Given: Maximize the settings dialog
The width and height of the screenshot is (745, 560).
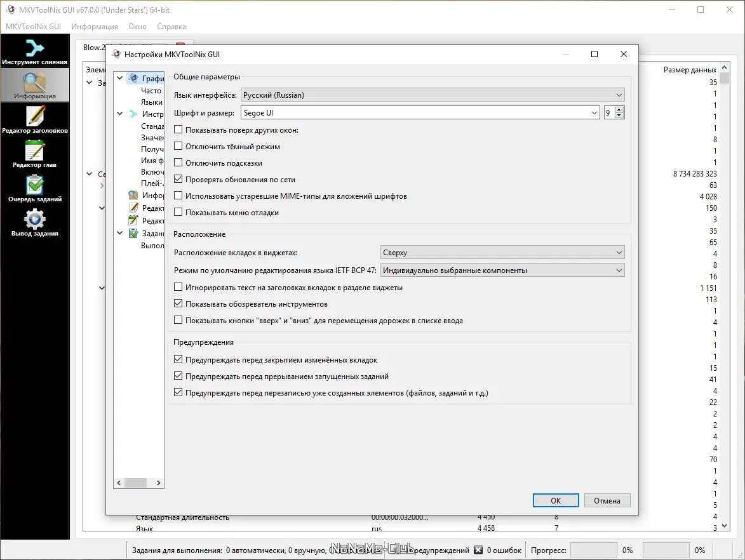Looking at the screenshot, I should coord(594,54).
